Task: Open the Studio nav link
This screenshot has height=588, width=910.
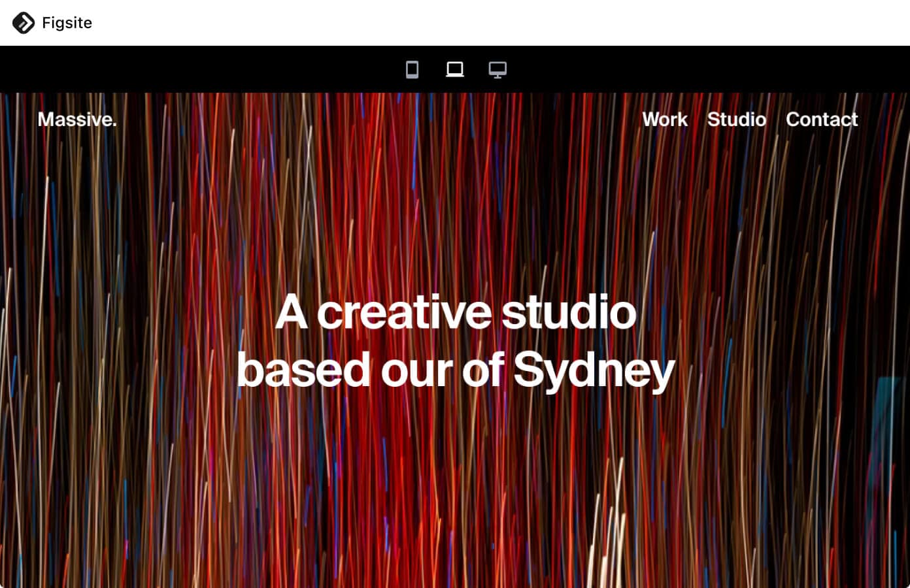Action: [737, 120]
